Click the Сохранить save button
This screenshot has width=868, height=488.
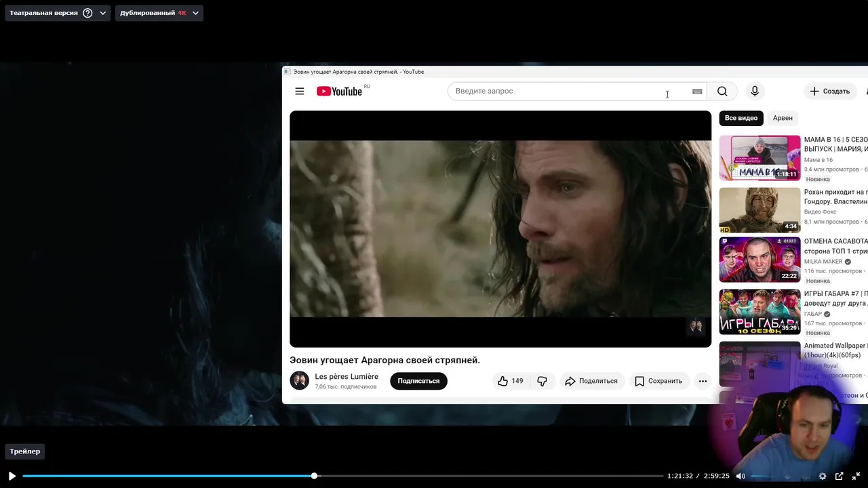pos(658,381)
